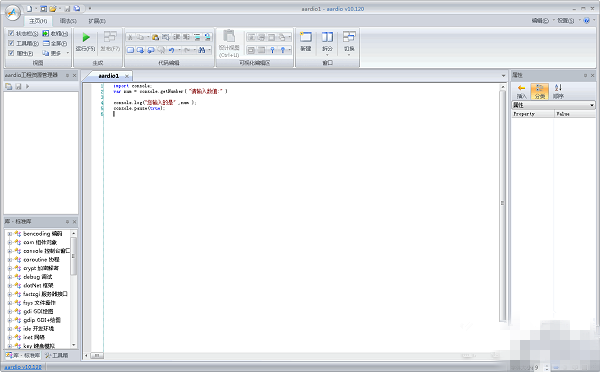
Task: Click the publish (F7) icon
Action: [110, 37]
